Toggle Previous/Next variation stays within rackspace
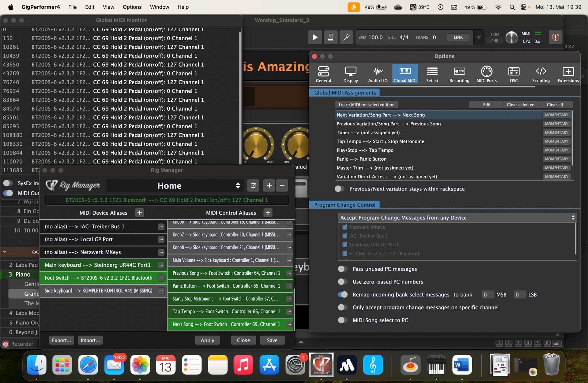 point(339,189)
